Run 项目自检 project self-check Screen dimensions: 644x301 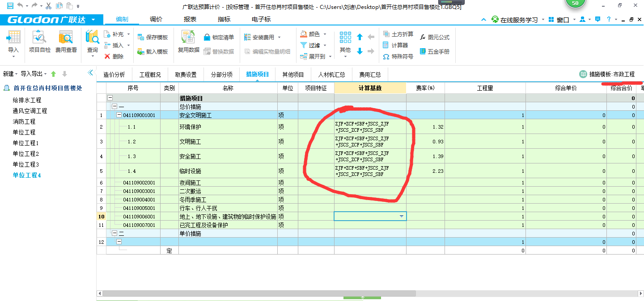(40, 42)
